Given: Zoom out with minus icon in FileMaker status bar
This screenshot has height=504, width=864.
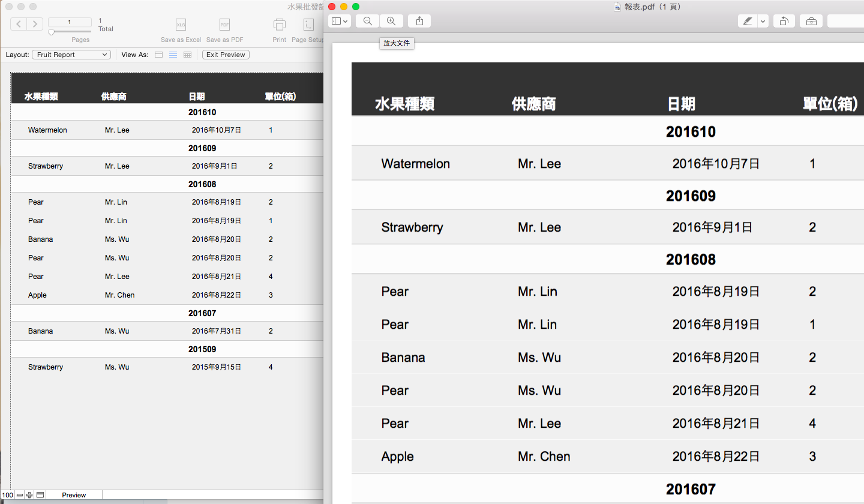Looking at the screenshot, I should coord(20,495).
